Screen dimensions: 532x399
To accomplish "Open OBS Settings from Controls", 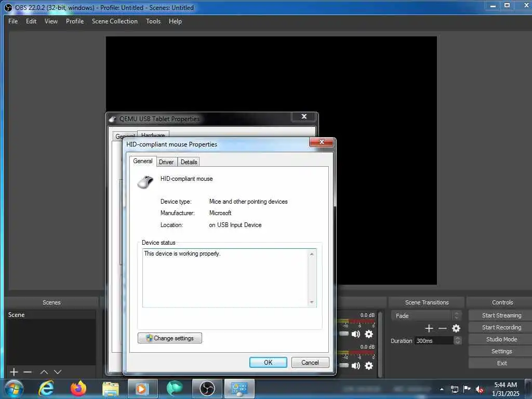I will (501, 351).
